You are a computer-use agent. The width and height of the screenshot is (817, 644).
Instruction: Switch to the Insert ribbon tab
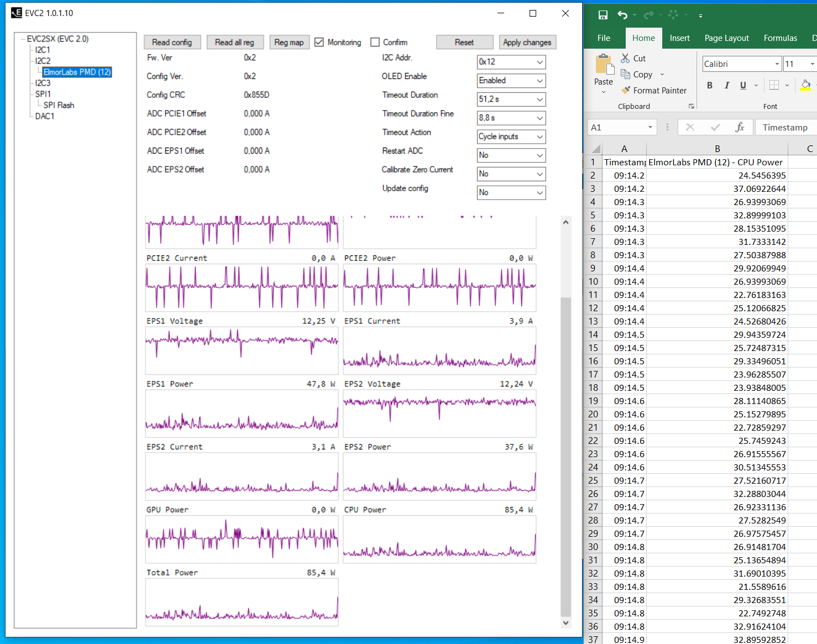[679, 38]
